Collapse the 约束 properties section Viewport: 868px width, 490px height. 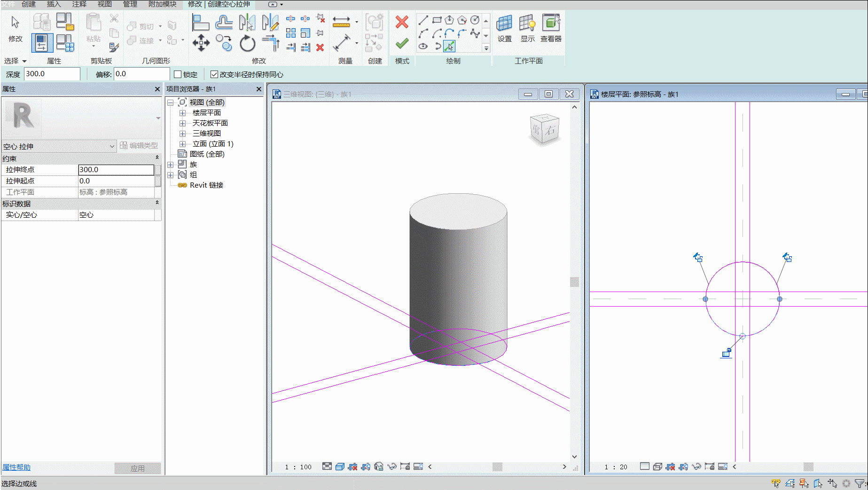tap(157, 158)
